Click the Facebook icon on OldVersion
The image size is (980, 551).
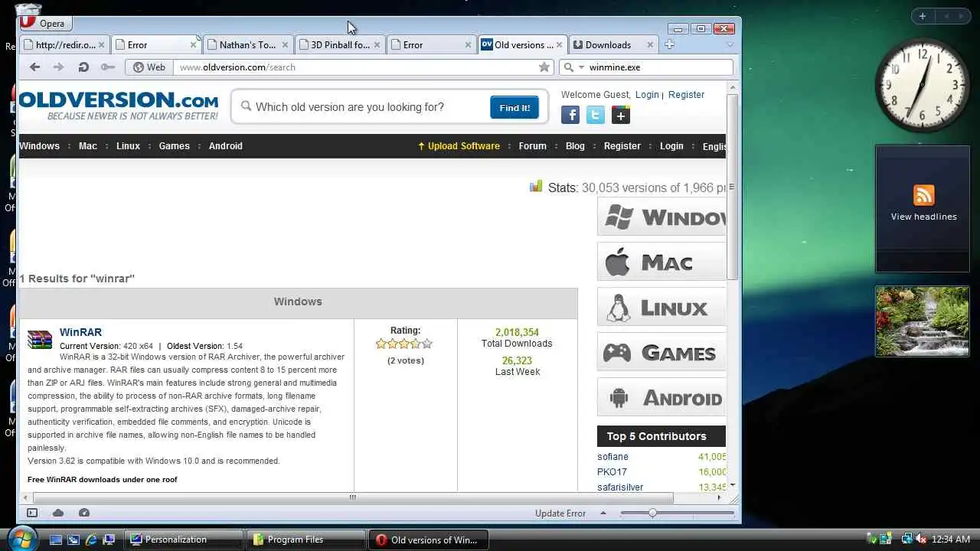coord(570,115)
